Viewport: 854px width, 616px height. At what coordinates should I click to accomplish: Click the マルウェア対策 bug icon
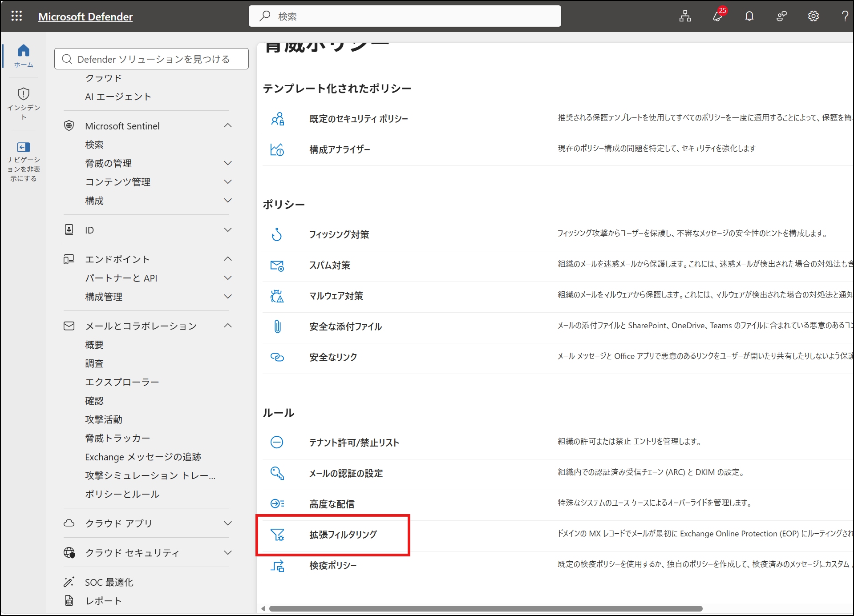tap(277, 296)
